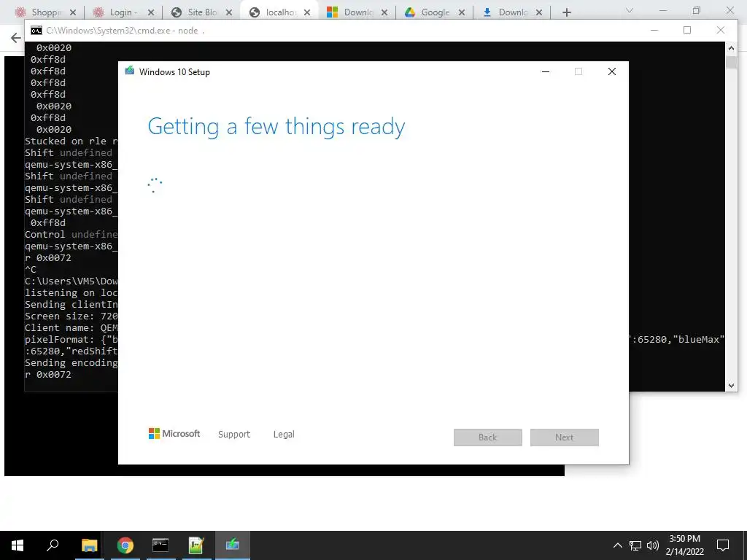Expand Chrome tab search chevron

click(630, 10)
